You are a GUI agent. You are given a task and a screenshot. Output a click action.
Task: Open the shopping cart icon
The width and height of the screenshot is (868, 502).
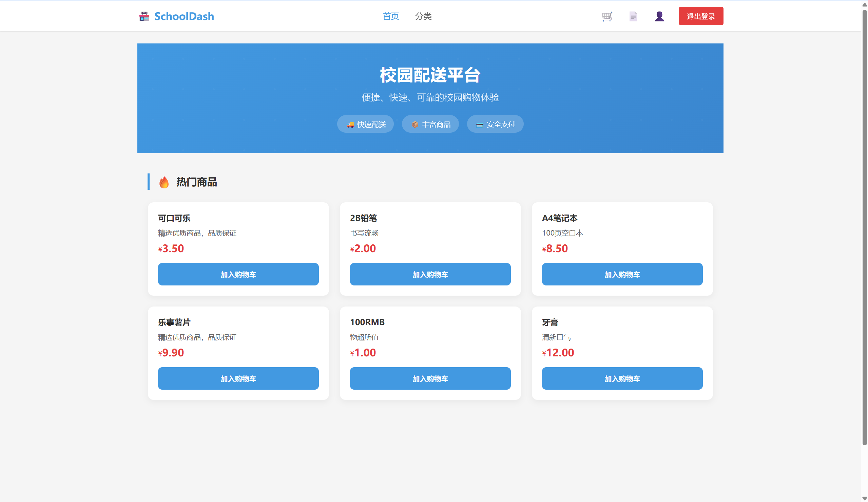[606, 16]
